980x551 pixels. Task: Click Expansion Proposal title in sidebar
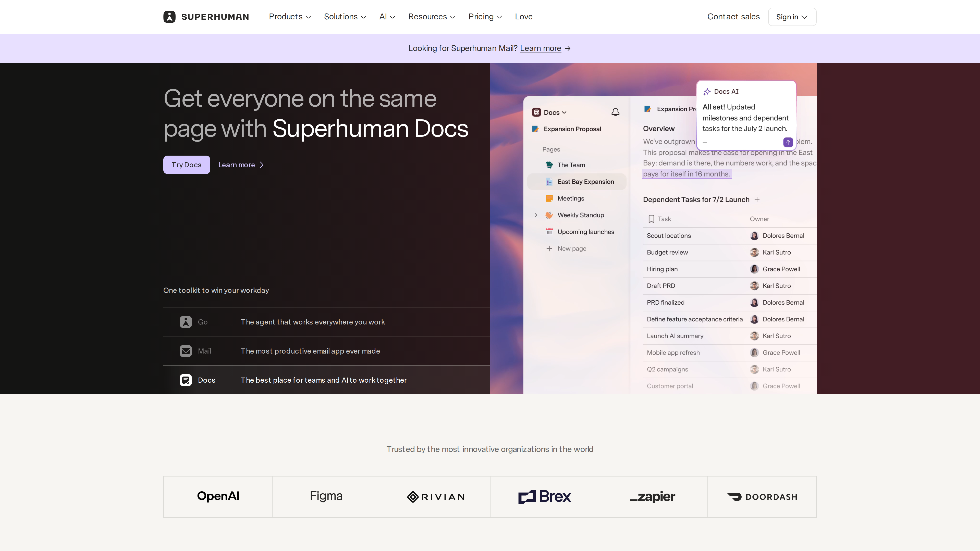tap(572, 129)
